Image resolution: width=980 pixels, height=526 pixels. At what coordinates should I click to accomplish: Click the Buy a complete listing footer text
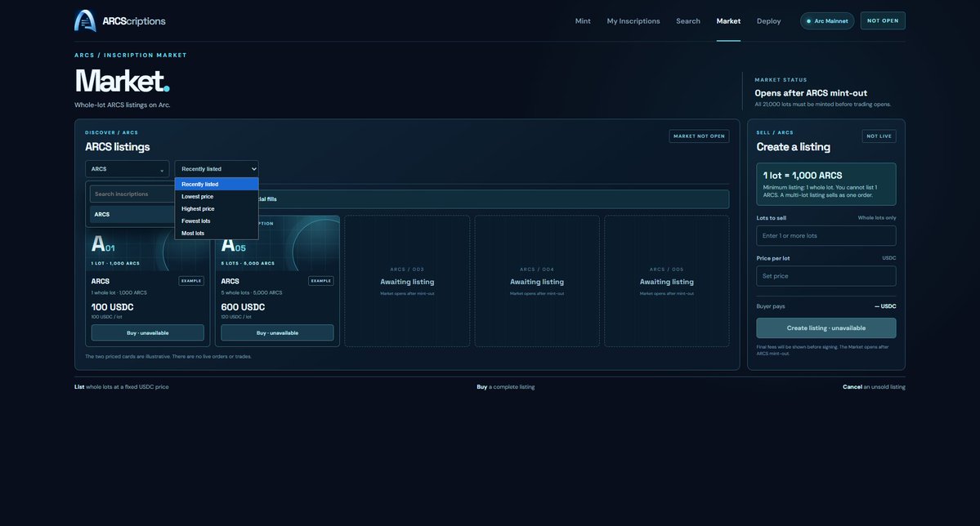point(506,386)
